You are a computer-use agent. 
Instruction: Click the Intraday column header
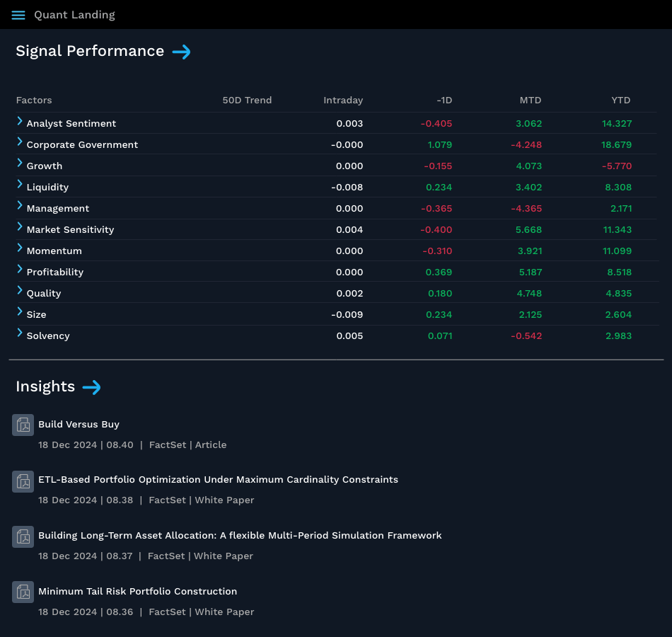click(x=343, y=100)
